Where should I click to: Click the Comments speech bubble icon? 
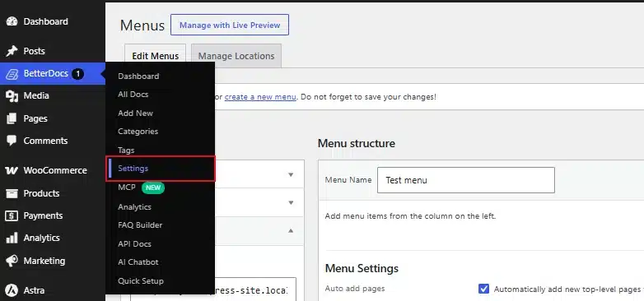tap(12, 141)
